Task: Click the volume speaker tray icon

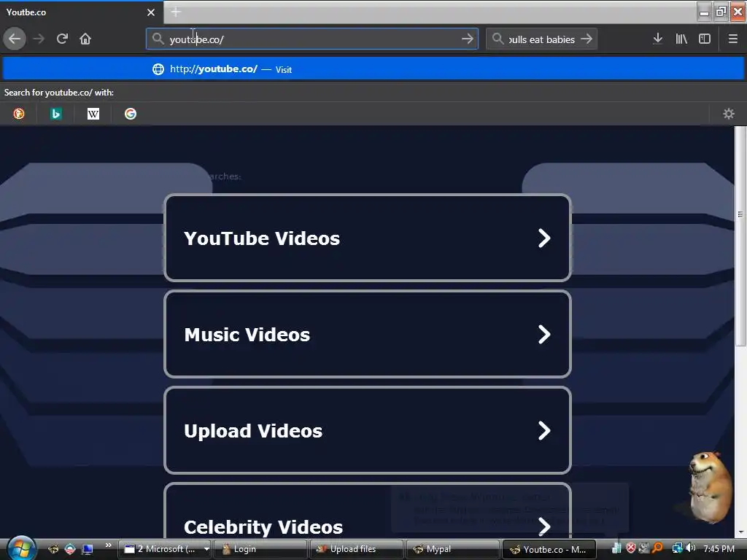Action: pyautogui.click(x=691, y=548)
